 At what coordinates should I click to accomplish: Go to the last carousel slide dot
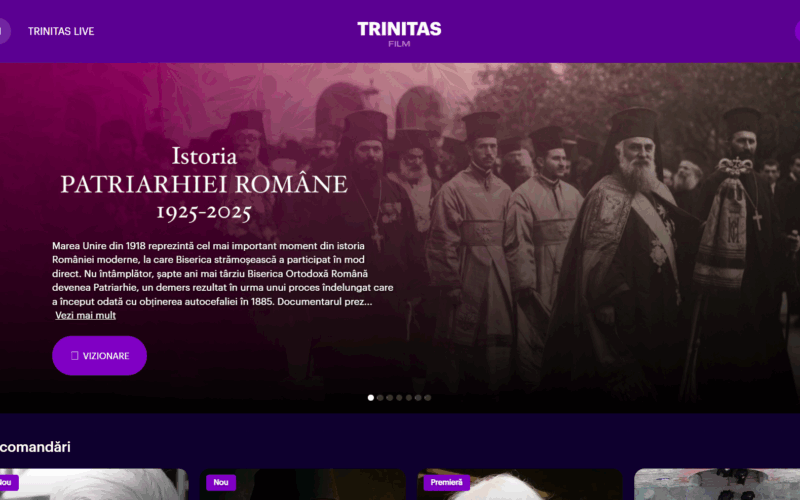(428, 398)
